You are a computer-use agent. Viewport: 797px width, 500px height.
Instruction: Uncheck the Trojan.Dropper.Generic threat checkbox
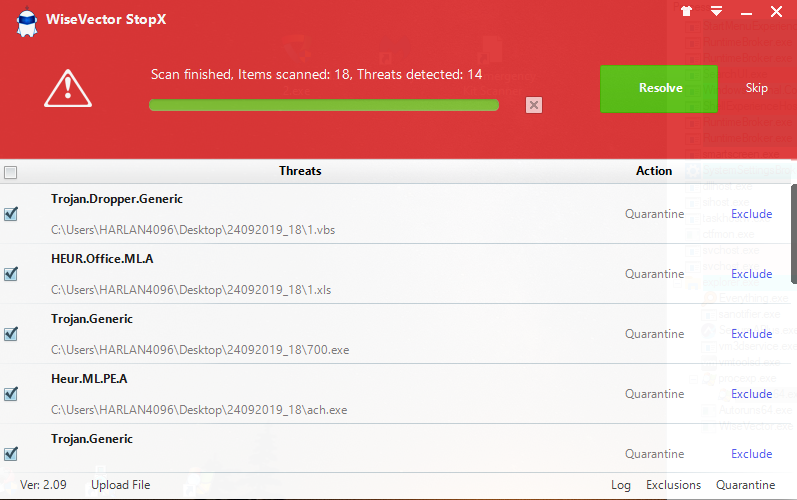[11, 214]
